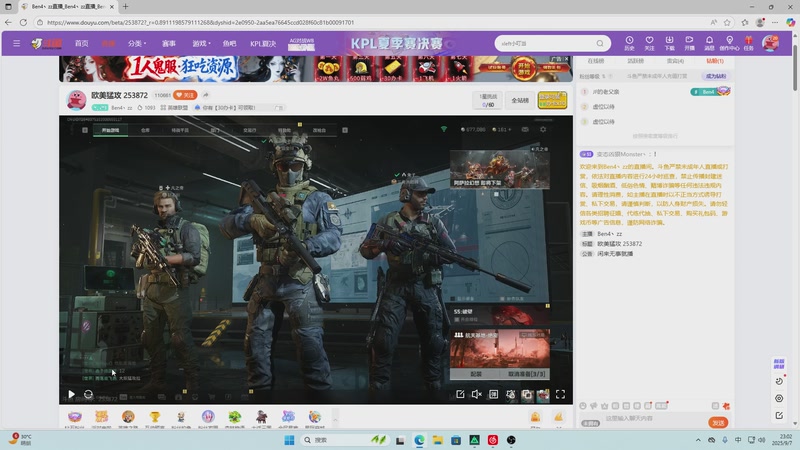Image resolution: width=800 pixels, height=450 pixels.
Task: Open a new browser tab
Action: 126,7
